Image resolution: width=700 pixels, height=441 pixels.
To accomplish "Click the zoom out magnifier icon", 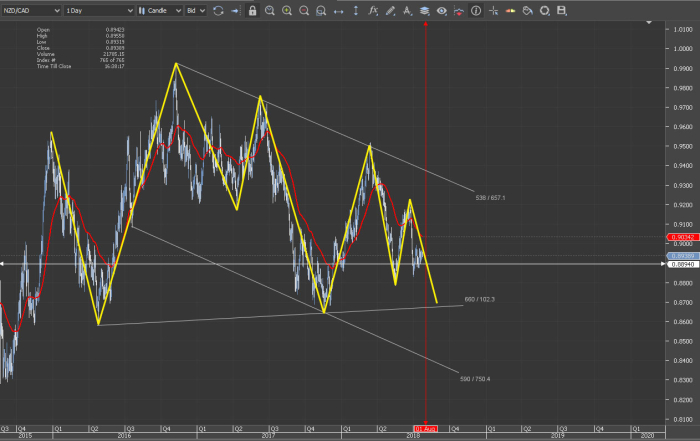I will [304, 11].
